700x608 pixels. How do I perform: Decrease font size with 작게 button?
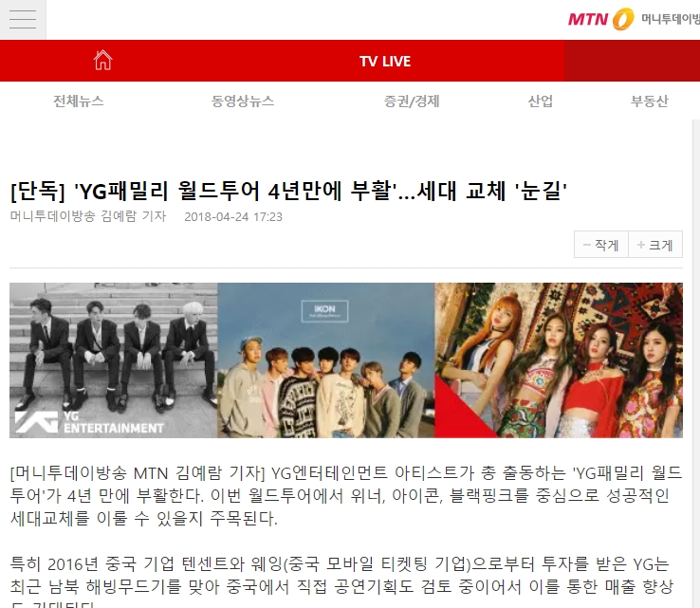[601, 245]
